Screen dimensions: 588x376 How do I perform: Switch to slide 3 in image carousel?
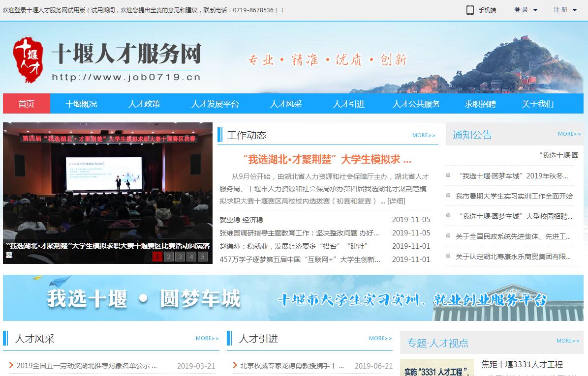click(x=180, y=257)
